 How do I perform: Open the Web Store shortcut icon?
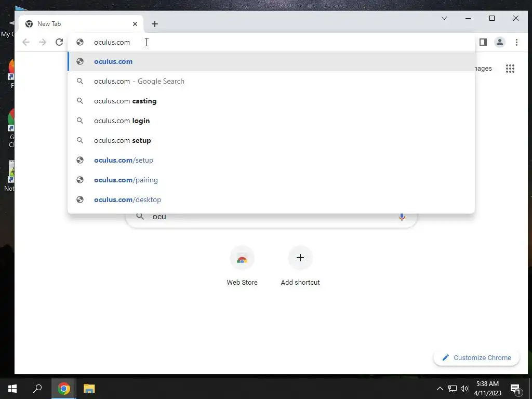point(242,259)
